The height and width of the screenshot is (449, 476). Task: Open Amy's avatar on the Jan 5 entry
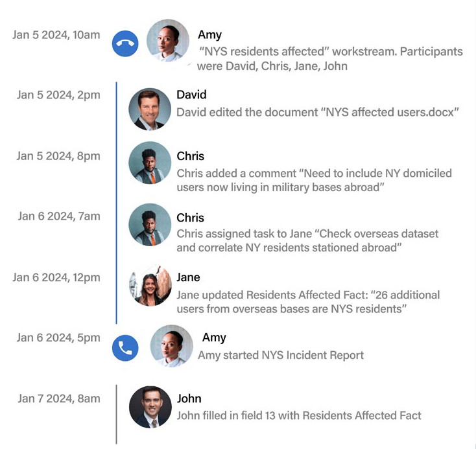168,41
